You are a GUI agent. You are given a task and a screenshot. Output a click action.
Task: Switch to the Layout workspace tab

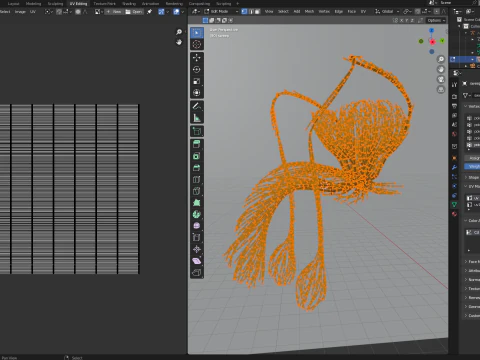pyautogui.click(x=13, y=4)
